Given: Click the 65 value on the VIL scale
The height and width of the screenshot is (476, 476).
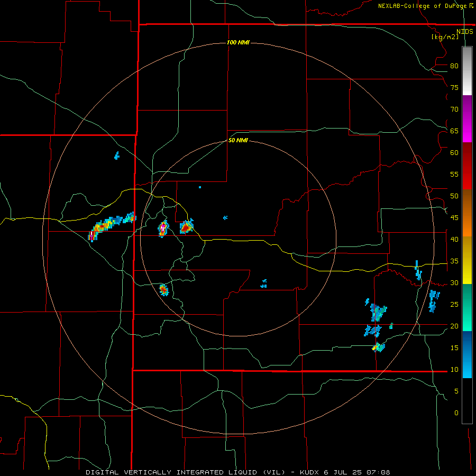Looking at the screenshot, I should point(454,131).
